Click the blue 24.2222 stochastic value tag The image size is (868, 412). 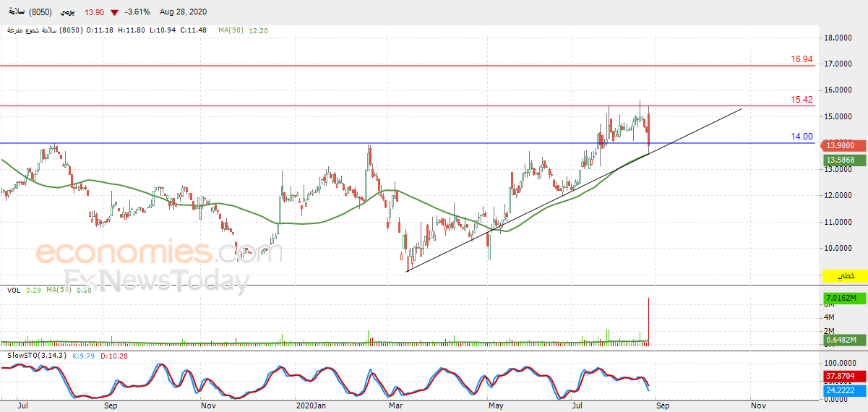[845, 390]
